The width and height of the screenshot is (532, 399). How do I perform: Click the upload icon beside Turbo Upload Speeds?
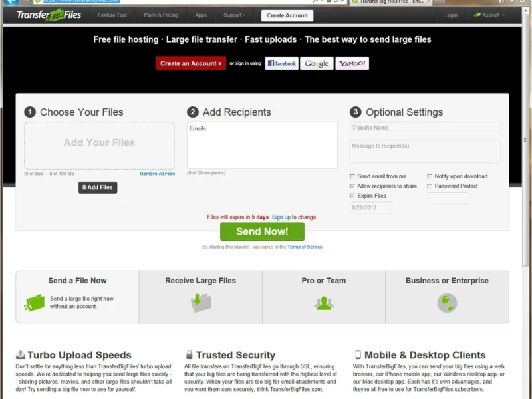pos(21,354)
